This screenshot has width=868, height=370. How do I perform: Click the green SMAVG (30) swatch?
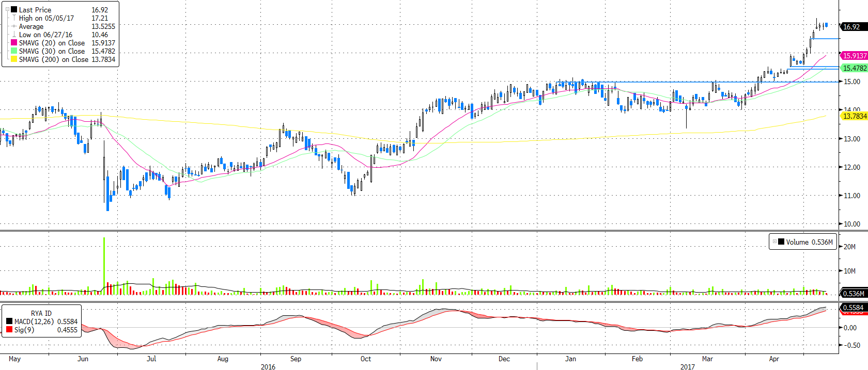pyautogui.click(x=14, y=51)
